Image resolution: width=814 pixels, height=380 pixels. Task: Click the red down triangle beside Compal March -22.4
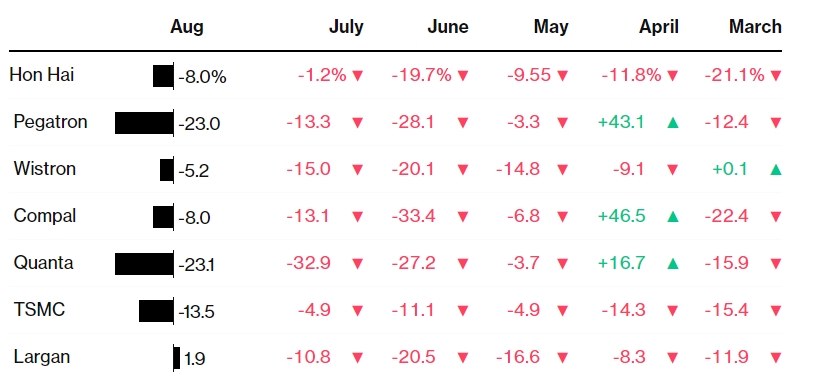tap(776, 216)
